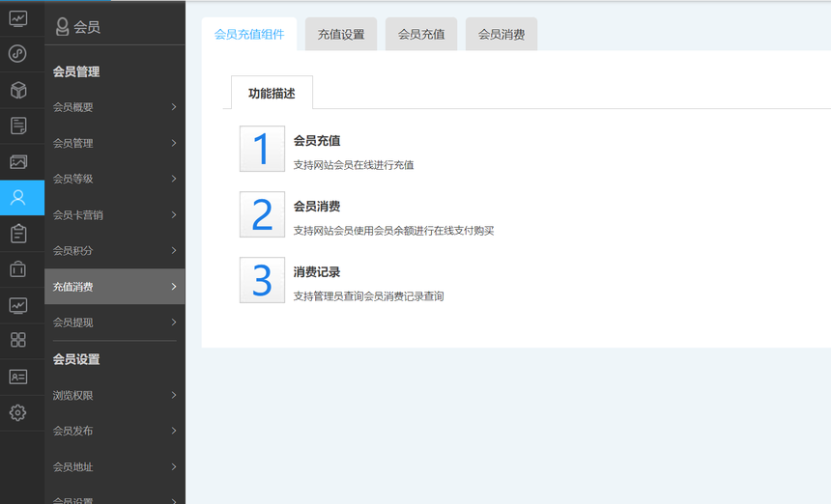Image resolution: width=831 pixels, height=504 pixels.
Task: Expand the chevron on the 会员卡营销 row
Action: pos(174,215)
